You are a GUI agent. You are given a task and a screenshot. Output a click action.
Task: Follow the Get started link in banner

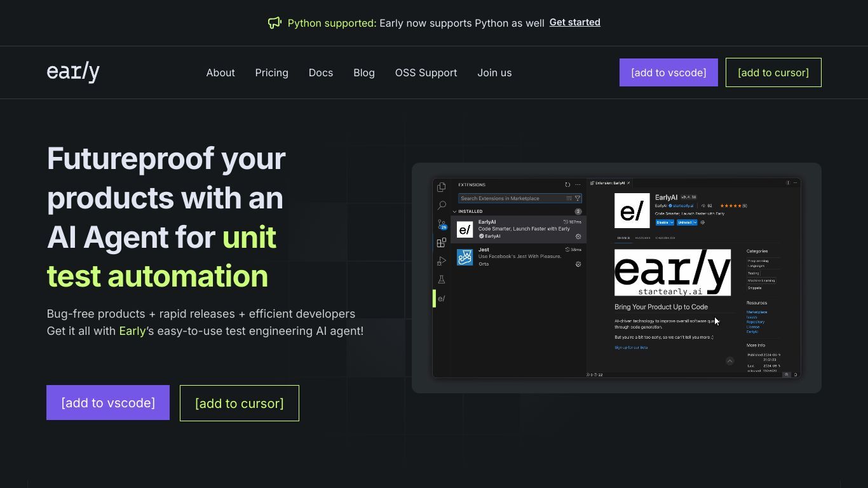pyautogui.click(x=574, y=22)
